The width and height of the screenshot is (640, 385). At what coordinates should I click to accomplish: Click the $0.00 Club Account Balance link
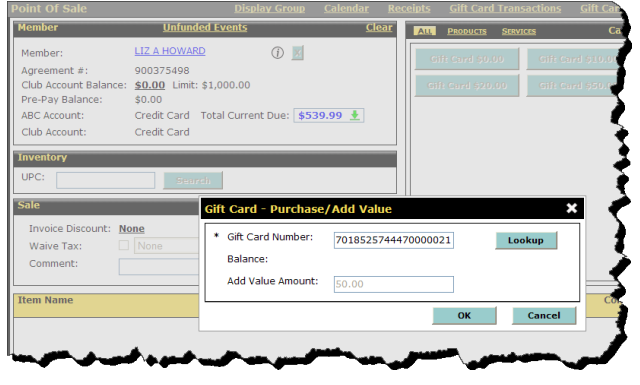coord(150,85)
